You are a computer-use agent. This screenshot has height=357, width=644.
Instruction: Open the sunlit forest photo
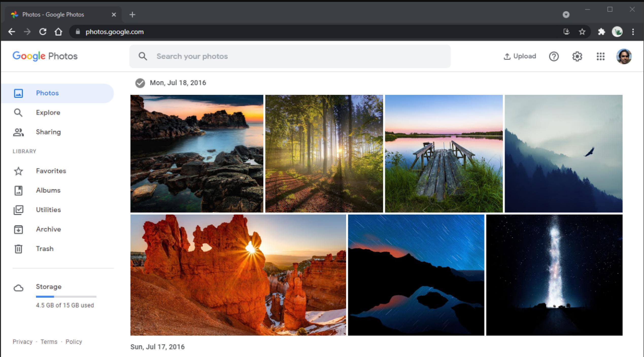324,154
